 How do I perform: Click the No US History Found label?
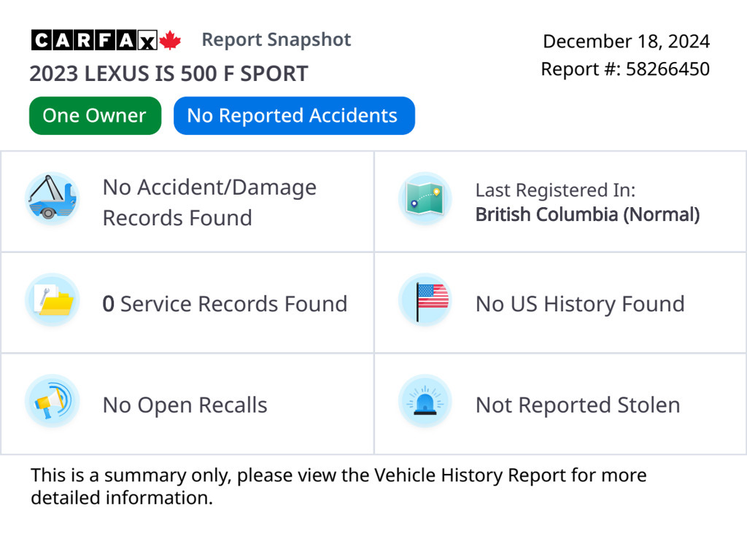point(580,304)
